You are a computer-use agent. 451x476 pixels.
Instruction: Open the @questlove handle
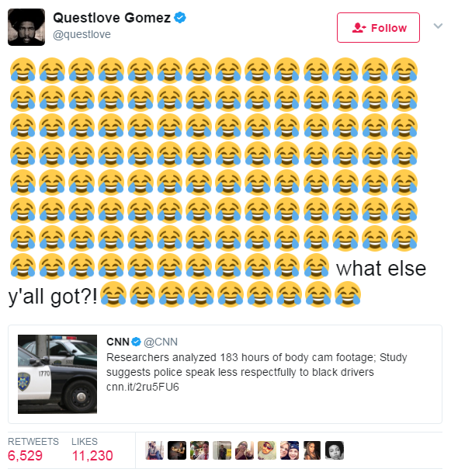pyautogui.click(x=82, y=34)
